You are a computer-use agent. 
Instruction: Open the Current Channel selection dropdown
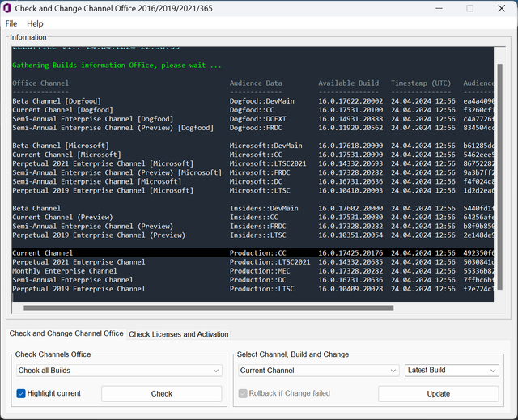(x=318, y=371)
